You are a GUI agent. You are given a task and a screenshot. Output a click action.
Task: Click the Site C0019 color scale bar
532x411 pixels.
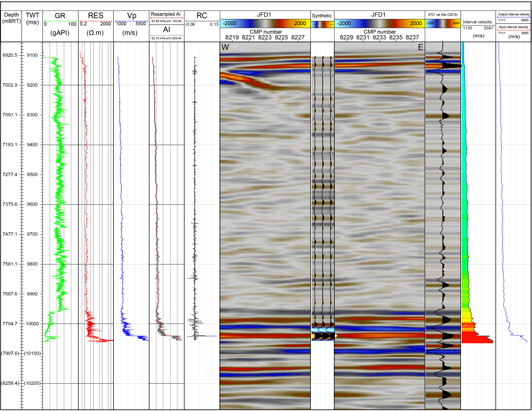(443, 23)
